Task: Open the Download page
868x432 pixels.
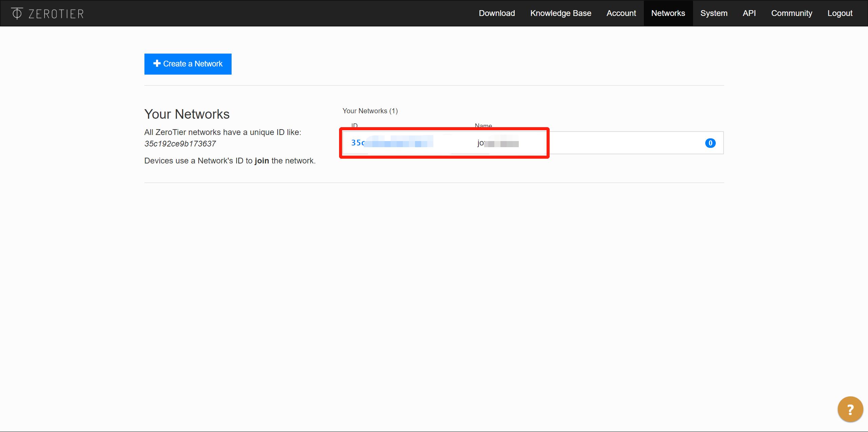Action: click(x=497, y=13)
